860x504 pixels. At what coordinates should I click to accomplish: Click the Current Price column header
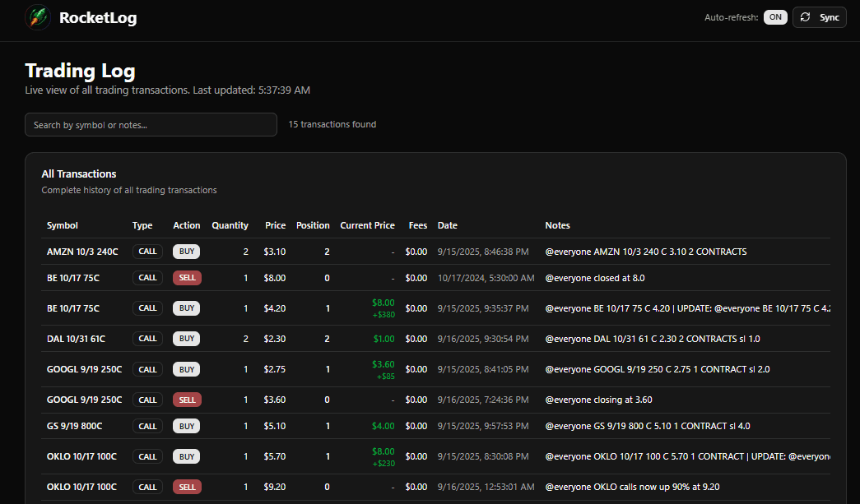(367, 225)
